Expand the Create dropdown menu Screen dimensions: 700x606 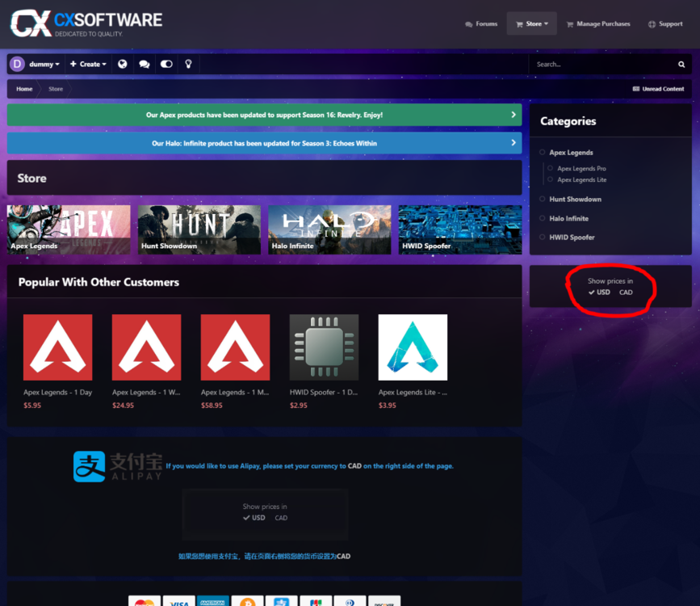coord(89,64)
